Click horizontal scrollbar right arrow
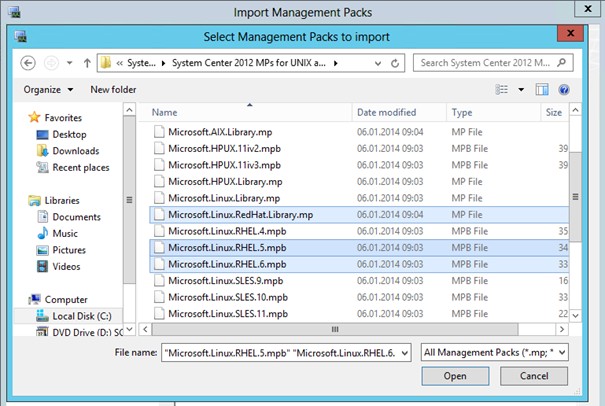 [x=562, y=329]
